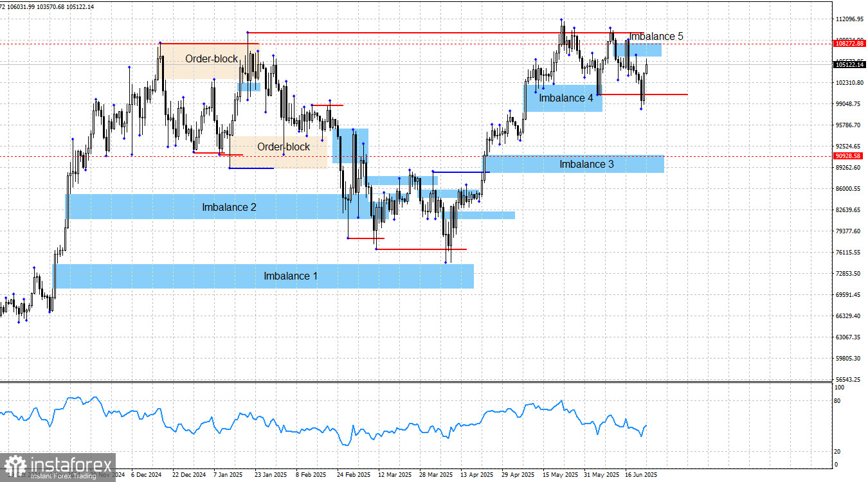This screenshot has height=482, width=868.
Task: Click the 72853.50 price axis value
Action: (849, 274)
